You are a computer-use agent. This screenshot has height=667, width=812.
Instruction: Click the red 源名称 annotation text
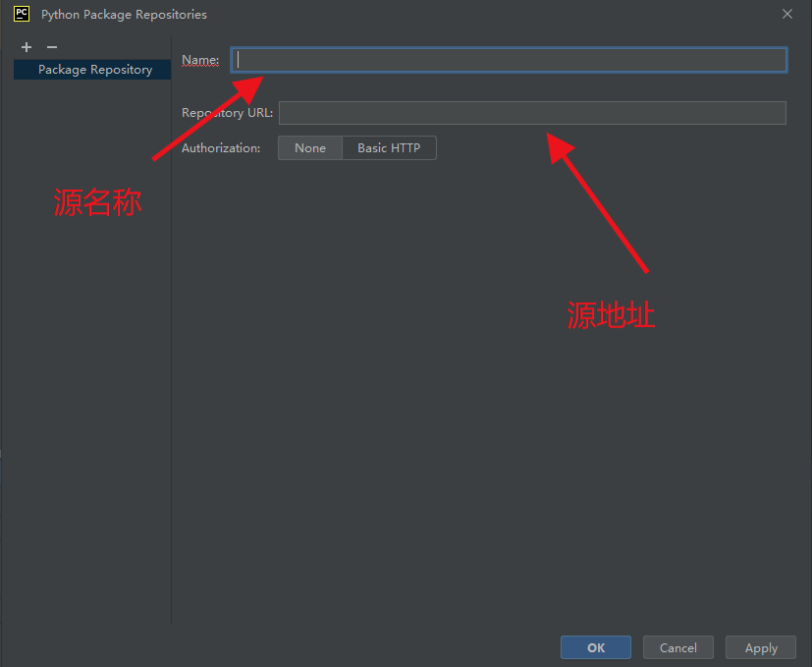point(97,203)
